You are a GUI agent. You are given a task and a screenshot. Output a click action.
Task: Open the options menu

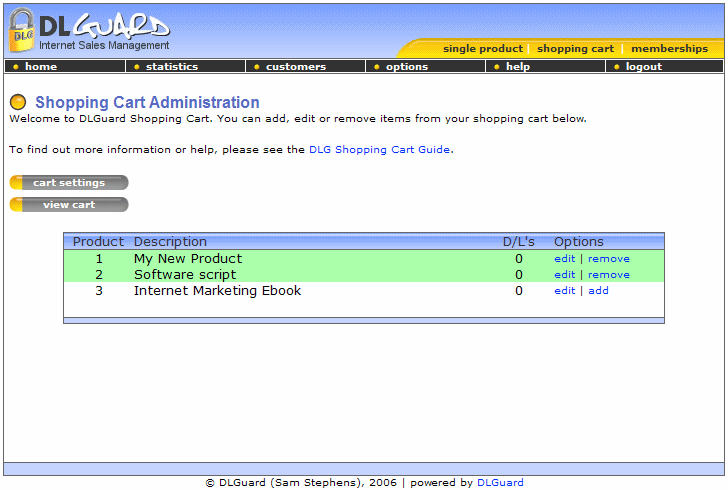(406, 67)
